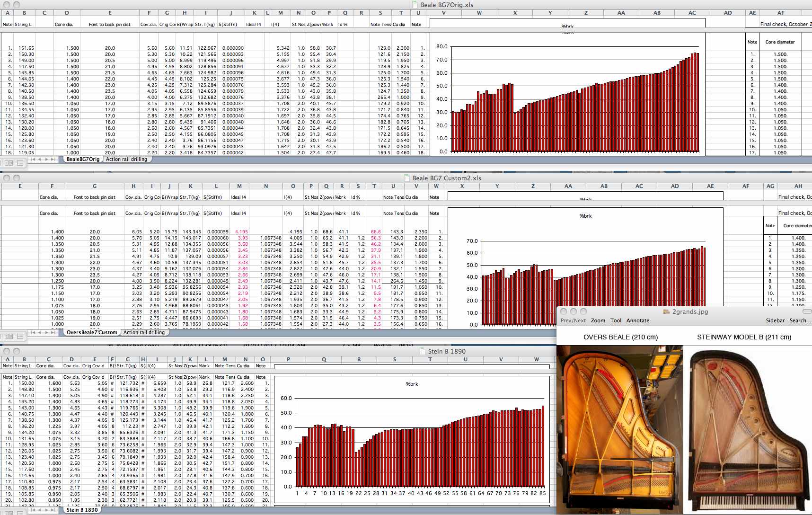Select the BealeBG7Orig sheet tab
The height and width of the screenshot is (515, 812).
coord(83,160)
